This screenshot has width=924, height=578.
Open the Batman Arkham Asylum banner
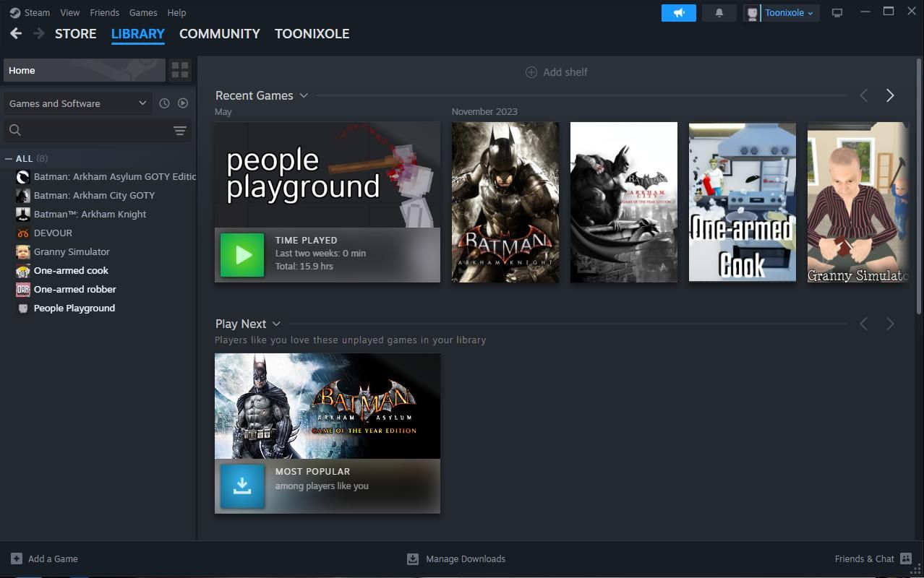(328, 406)
